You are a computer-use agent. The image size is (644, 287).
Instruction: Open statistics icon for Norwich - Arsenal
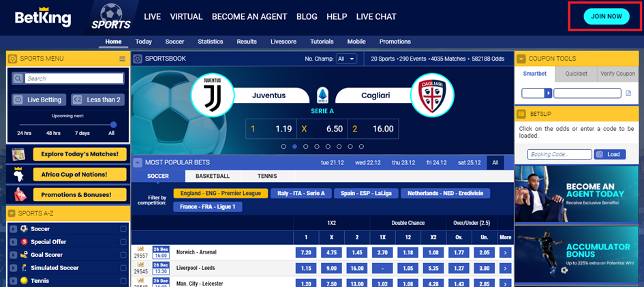point(141,248)
